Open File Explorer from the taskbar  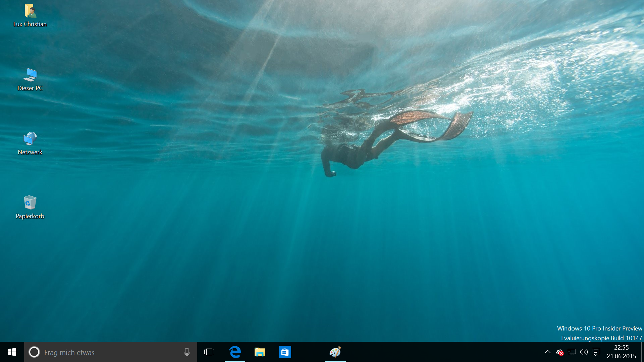coord(260,352)
